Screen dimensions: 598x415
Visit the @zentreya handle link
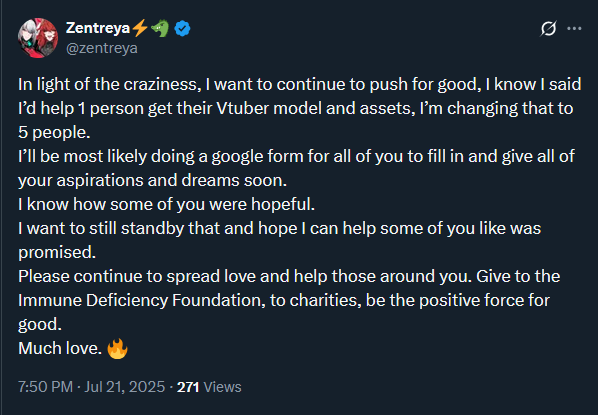[102, 48]
